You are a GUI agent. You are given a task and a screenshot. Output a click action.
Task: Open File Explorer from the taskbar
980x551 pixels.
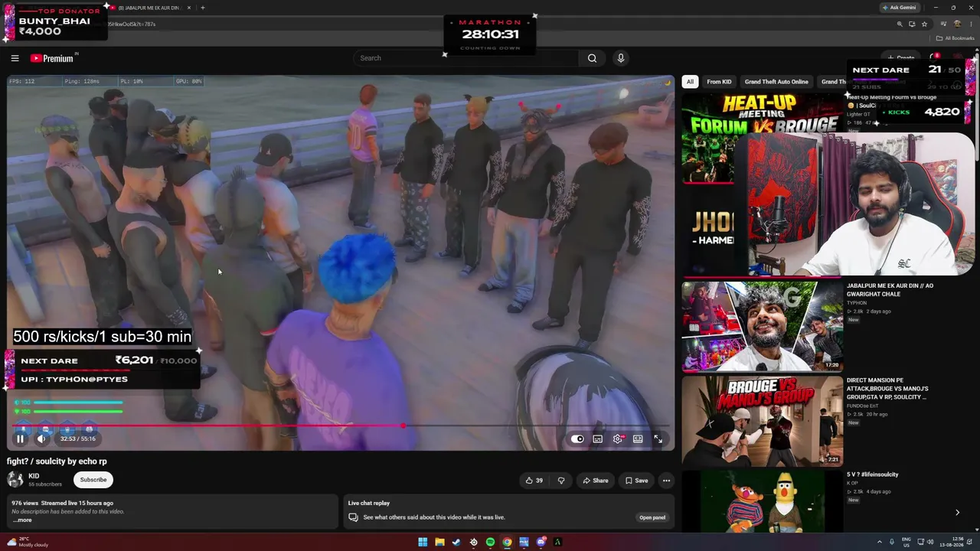439,543
